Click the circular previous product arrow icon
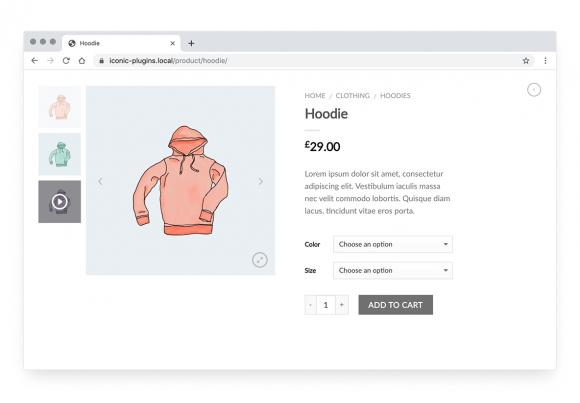 pyautogui.click(x=534, y=90)
